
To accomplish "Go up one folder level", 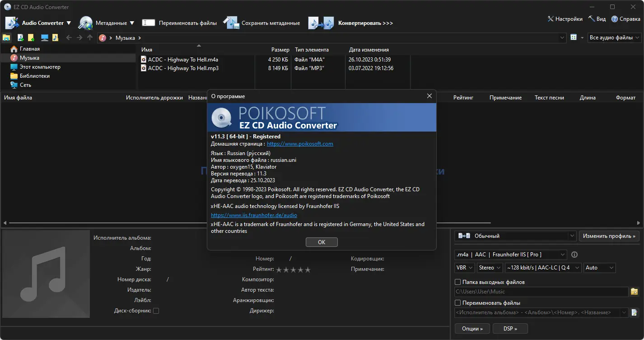I will click(x=90, y=38).
